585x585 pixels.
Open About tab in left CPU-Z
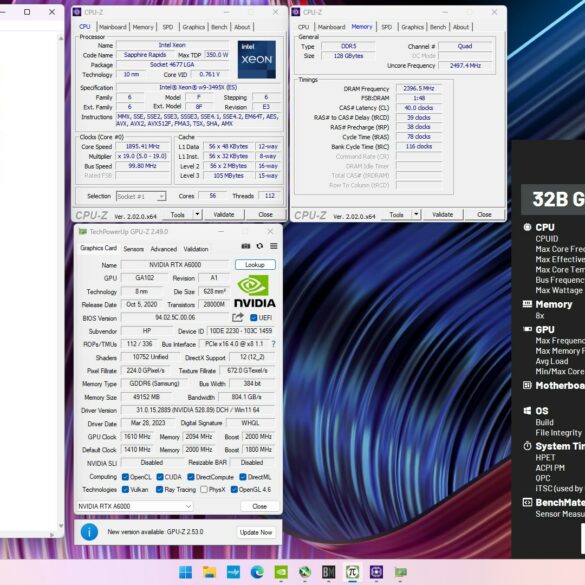click(x=242, y=27)
